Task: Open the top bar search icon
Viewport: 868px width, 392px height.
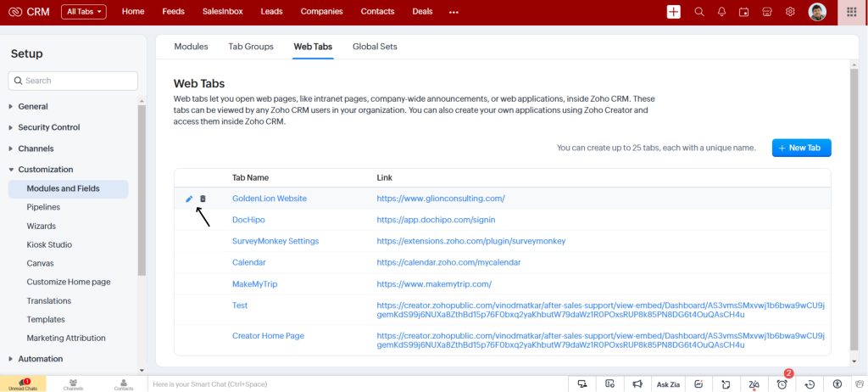Action: tap(699, 12)
